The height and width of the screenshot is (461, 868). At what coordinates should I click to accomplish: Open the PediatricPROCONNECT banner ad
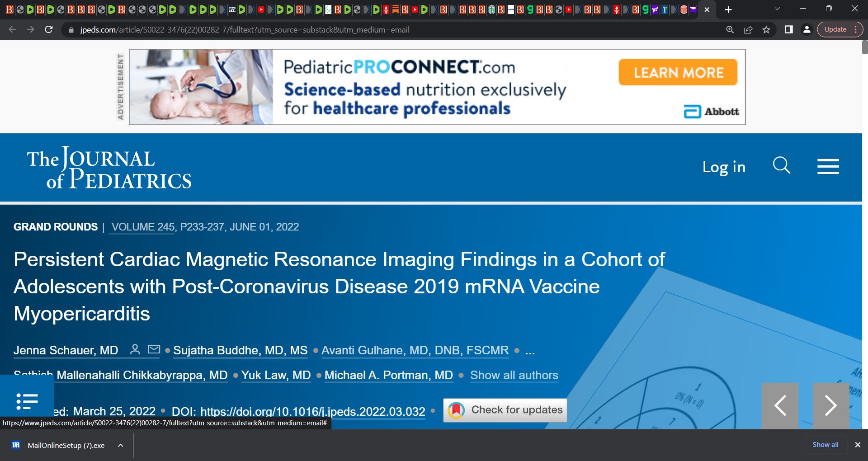click(x=437, y=87)
